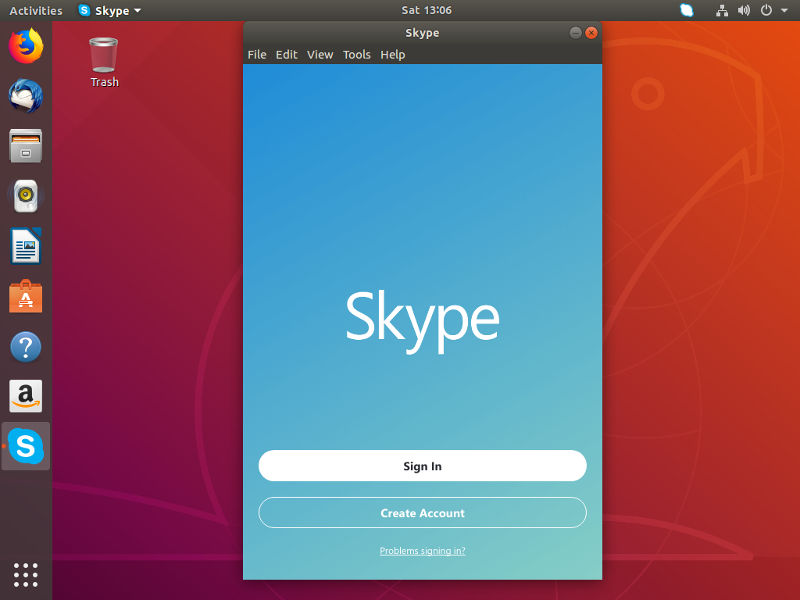Start LibreOffice Writer
This screenshot has width=800, height=600.
24,246
